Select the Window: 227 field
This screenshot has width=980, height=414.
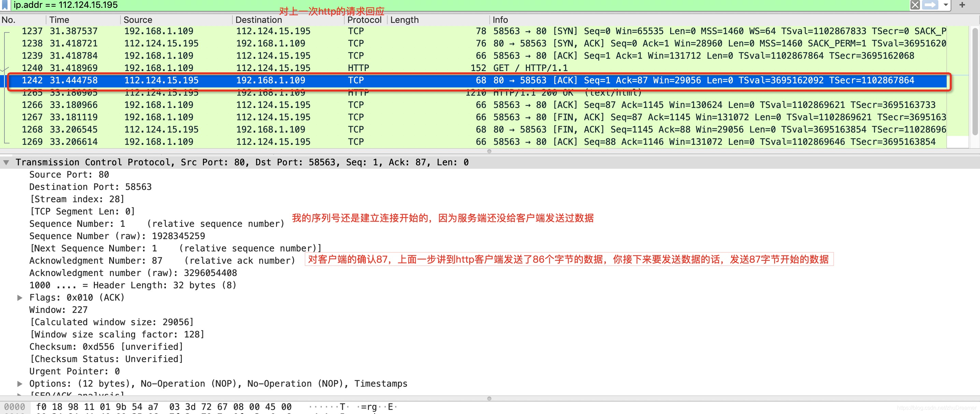coord(59,310)
